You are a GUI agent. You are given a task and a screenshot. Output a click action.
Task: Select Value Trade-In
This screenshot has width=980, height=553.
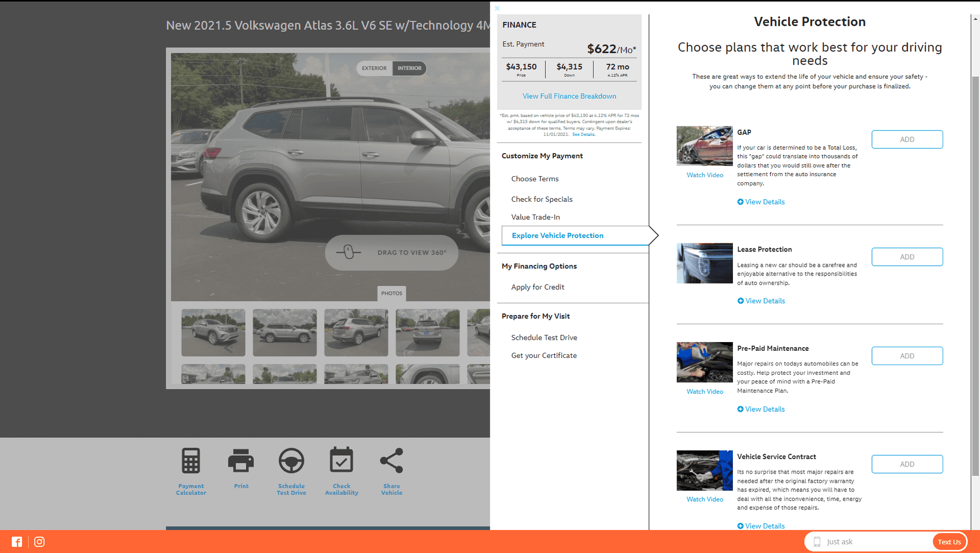point(535,217)
